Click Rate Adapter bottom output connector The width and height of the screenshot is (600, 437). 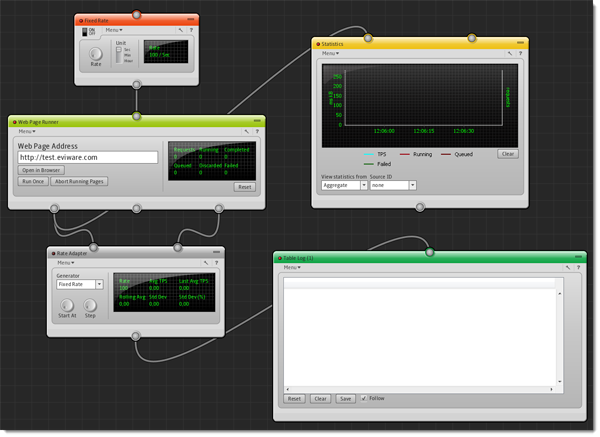[135, 336]
